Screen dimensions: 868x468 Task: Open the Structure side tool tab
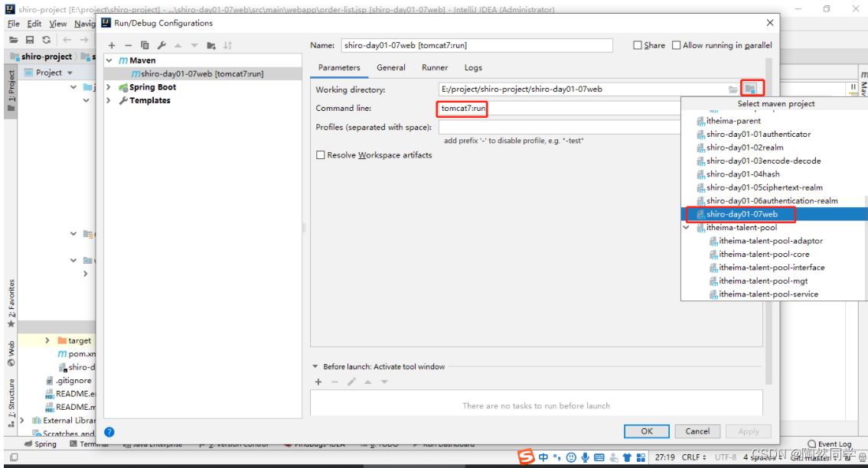point(11,402)
